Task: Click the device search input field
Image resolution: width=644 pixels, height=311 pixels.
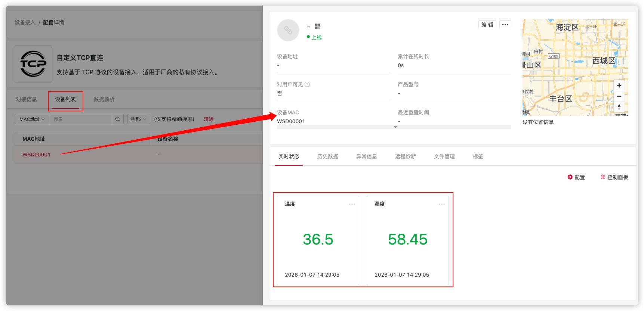Action: pos(81,119)
